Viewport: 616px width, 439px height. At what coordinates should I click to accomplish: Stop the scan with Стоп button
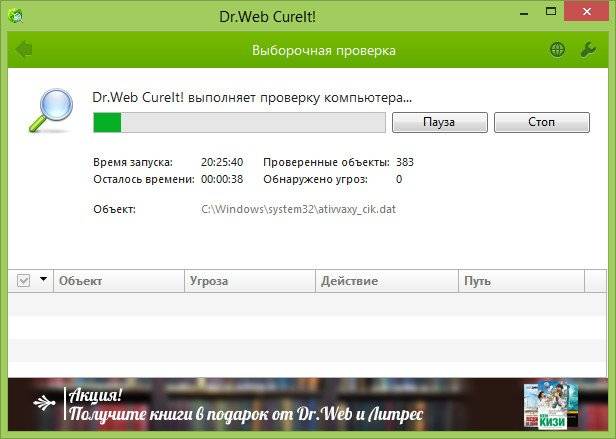[x=542, y=122]
